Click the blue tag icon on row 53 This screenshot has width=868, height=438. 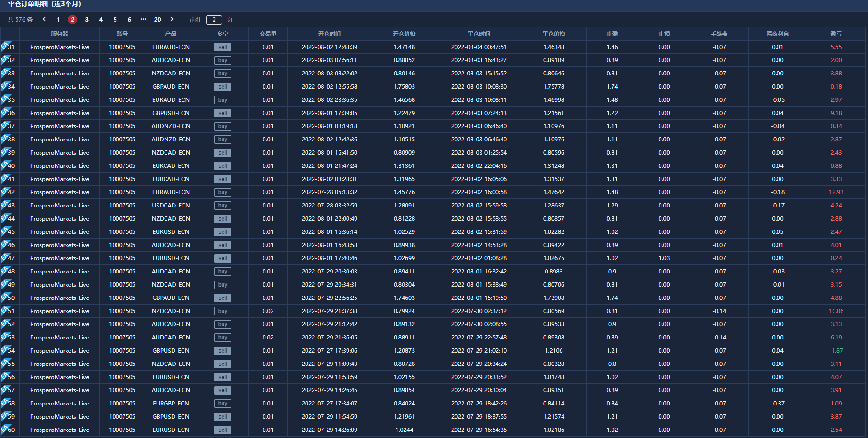pos(6,337)
